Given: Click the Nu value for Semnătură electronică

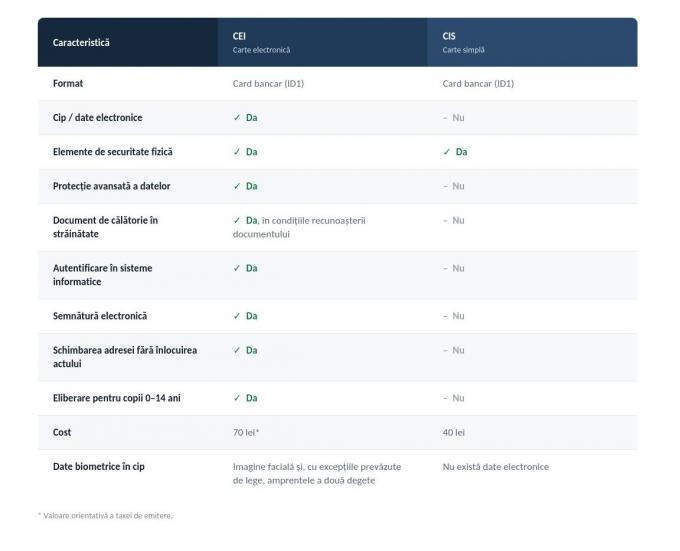Looking at the screenshot, I should (458, 316).
